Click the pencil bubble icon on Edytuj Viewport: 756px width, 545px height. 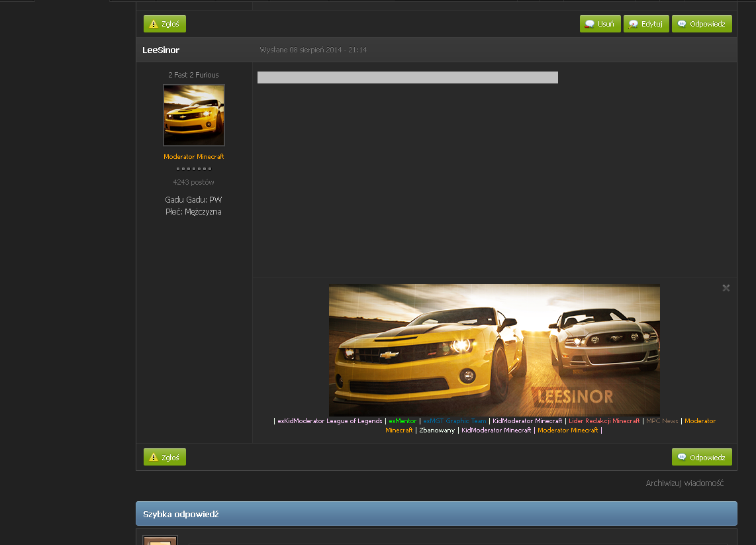click(633, 24)
